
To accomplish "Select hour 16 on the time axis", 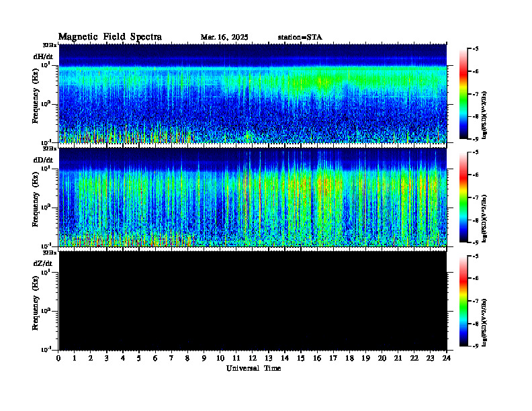I will click(x=317, y=359).
